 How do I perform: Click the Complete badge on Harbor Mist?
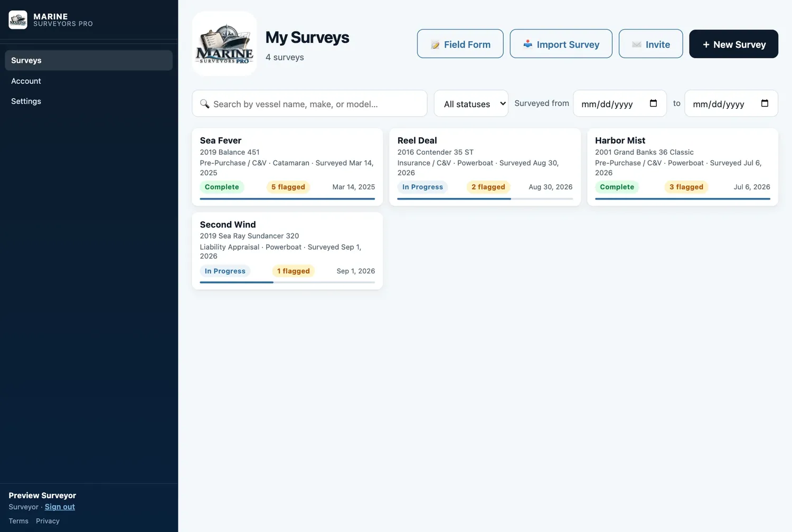617,187
